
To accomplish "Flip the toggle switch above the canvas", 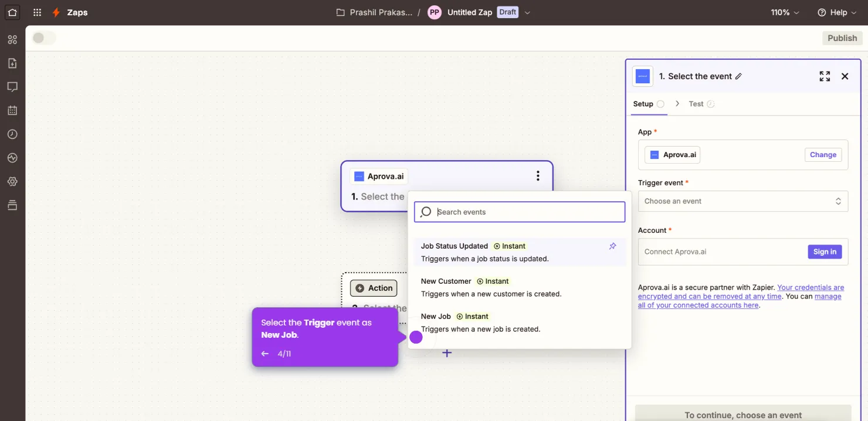I will point(43,37).
